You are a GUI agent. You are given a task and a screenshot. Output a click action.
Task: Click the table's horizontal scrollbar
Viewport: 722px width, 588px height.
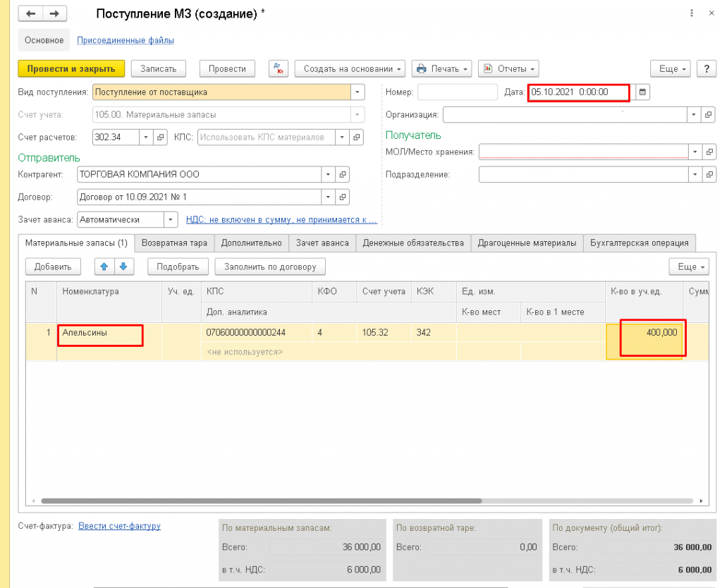click(261, 501)
